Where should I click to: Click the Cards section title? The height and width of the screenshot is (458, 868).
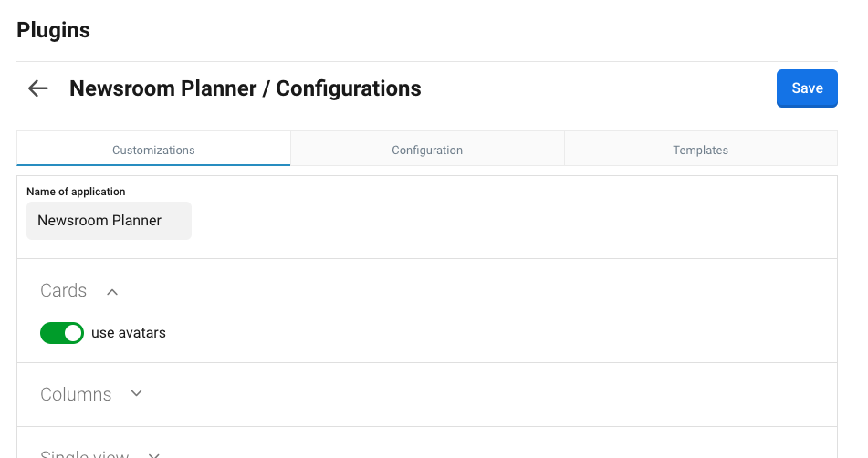(64, 291)
